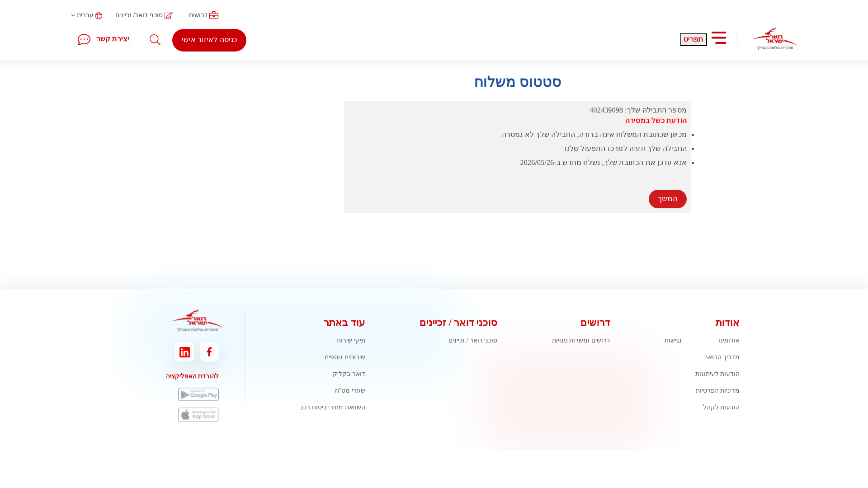
Task: Click the pencil icon beside סוכני דואר
Action: (x=168, y=15)
